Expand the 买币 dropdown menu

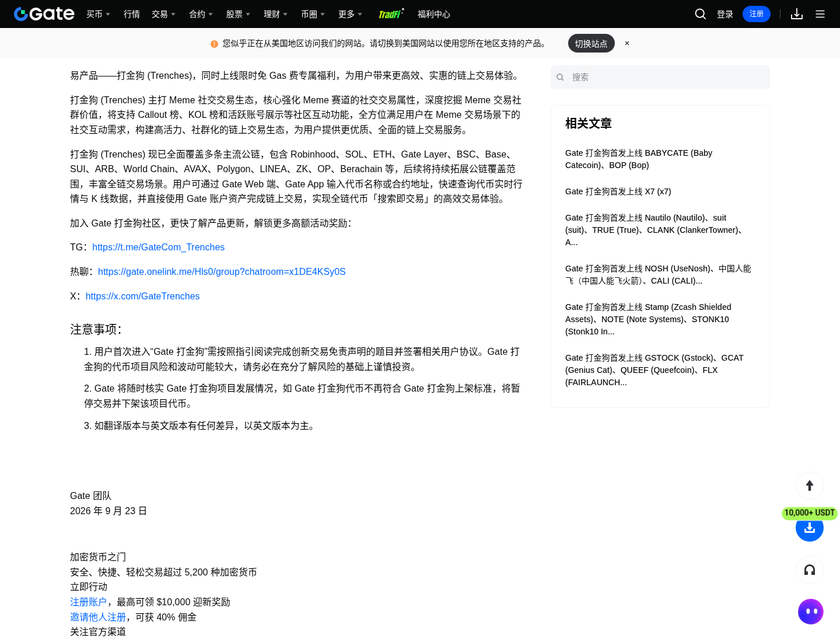[x=98, y=14]
